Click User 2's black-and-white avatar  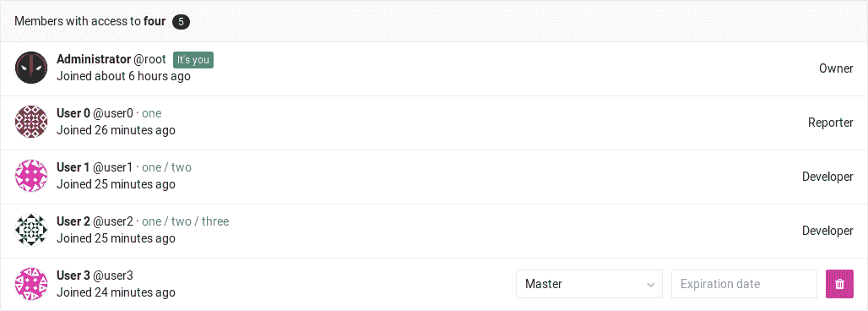[31, 230]
